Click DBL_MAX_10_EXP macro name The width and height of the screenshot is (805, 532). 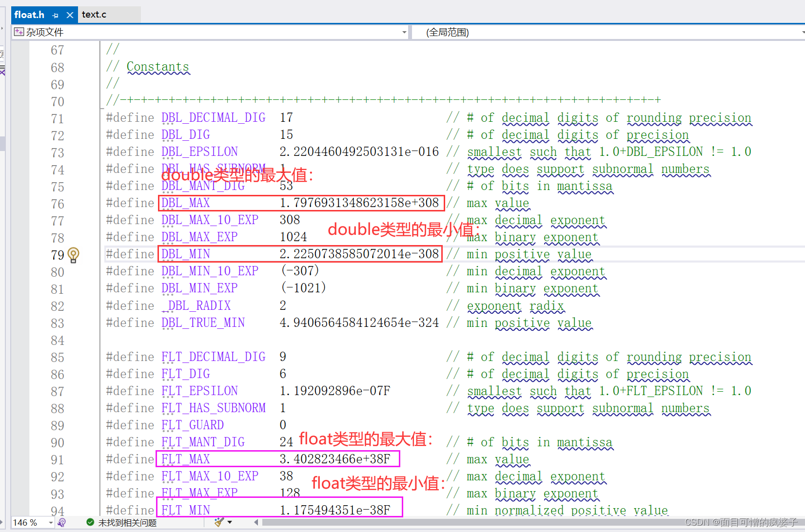click(210, 220)
